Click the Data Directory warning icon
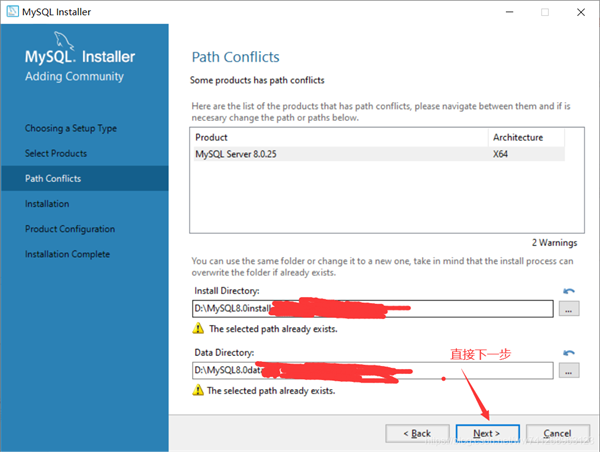600x452 pixels. coord(198,390)
